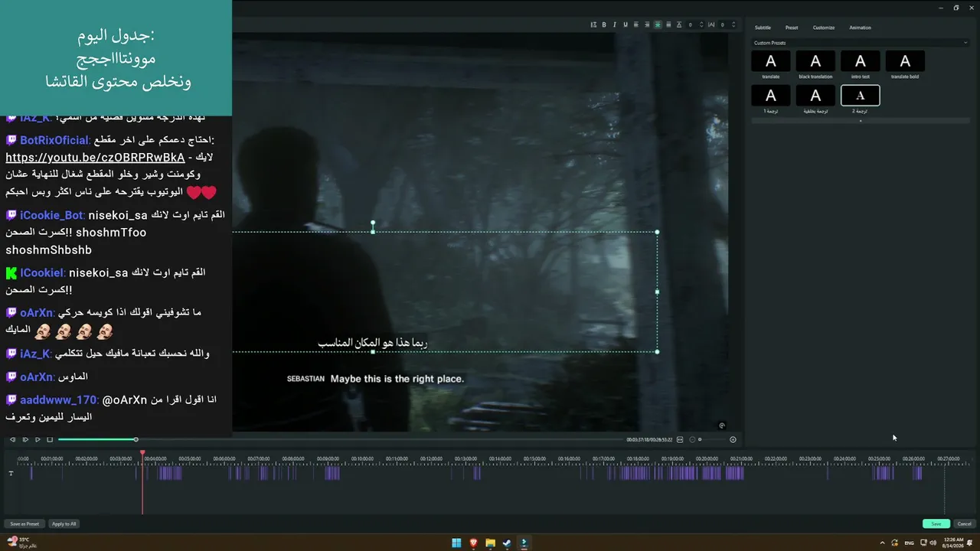
Task: Open Brave browser from taskbar
Action: (x=473, y=543)
